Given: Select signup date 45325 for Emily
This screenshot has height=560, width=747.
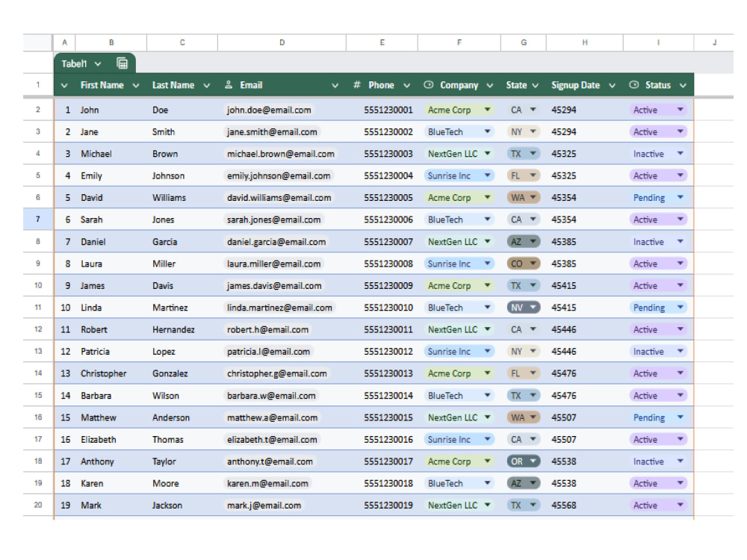Looking at the screenshot, I should tap(585, 175).
